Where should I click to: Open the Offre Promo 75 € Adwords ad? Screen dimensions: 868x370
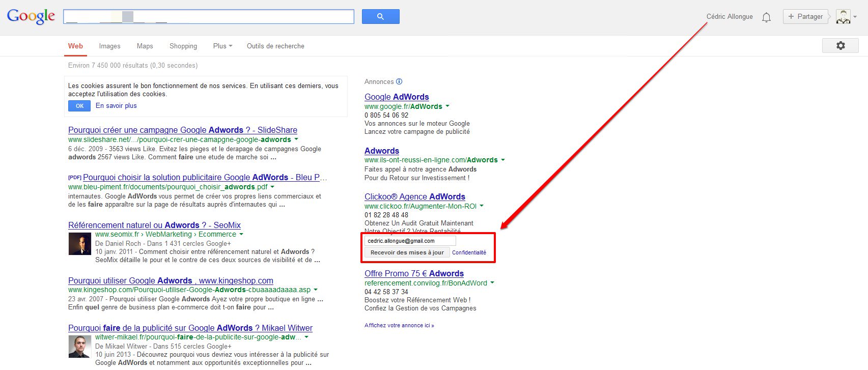point(414,273)
